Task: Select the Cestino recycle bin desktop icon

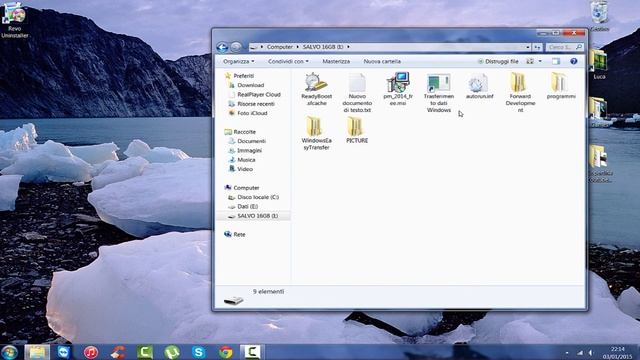Action: 599,16
